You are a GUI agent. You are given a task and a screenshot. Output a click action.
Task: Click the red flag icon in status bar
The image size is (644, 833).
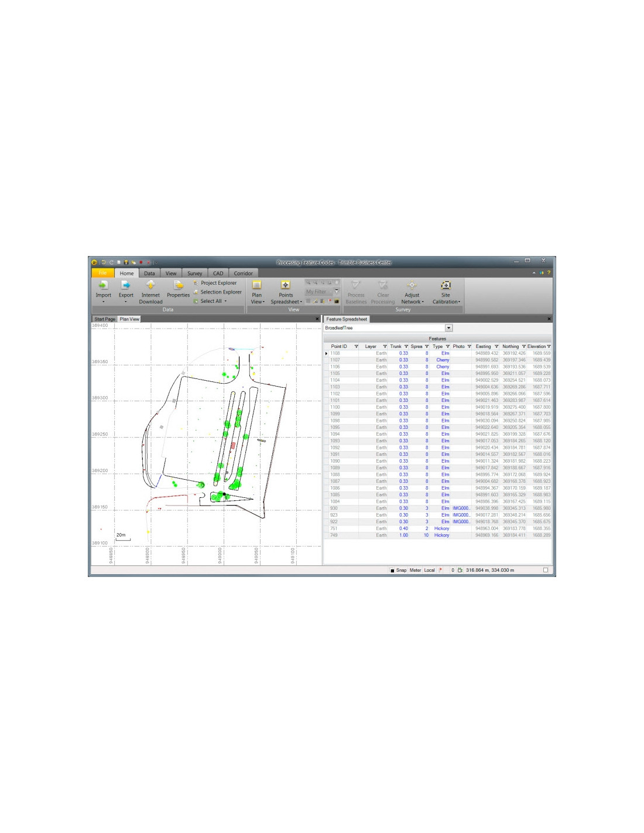coord(441,570)
